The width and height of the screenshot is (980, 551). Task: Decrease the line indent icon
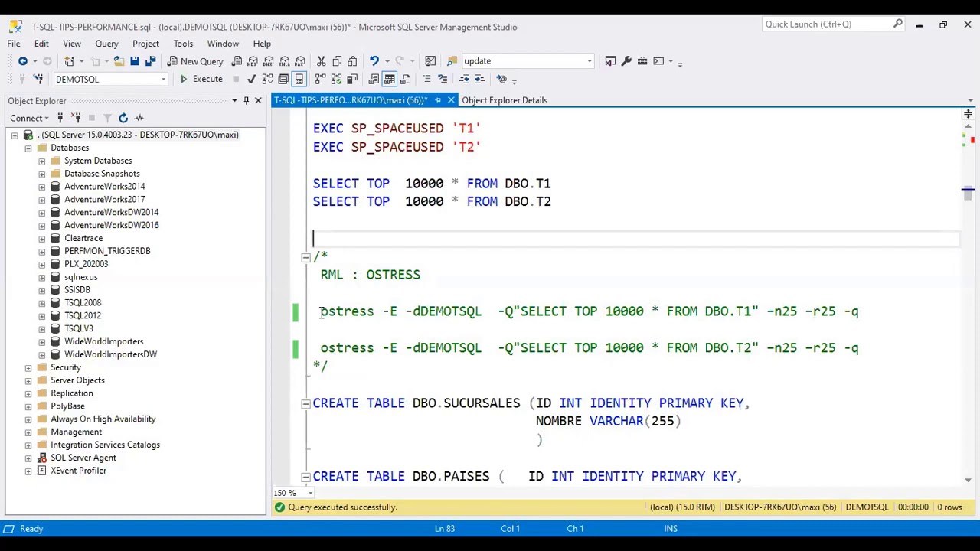point(464,79)
